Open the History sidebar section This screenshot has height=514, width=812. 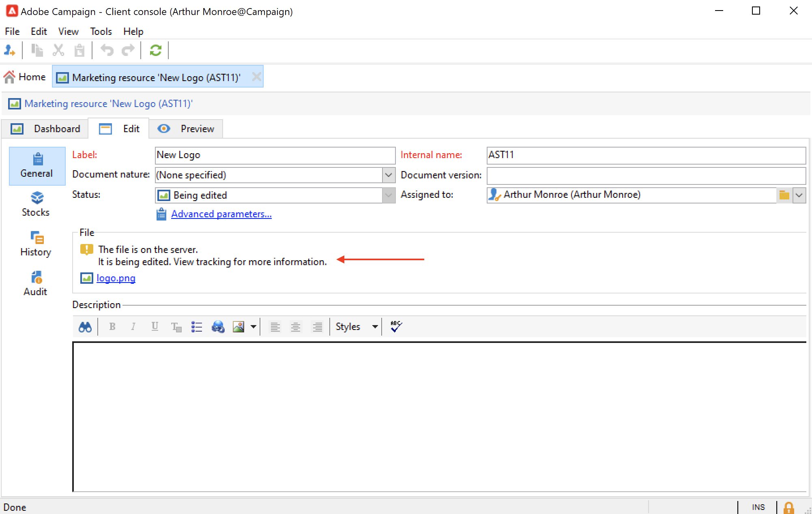pos(36,244)
